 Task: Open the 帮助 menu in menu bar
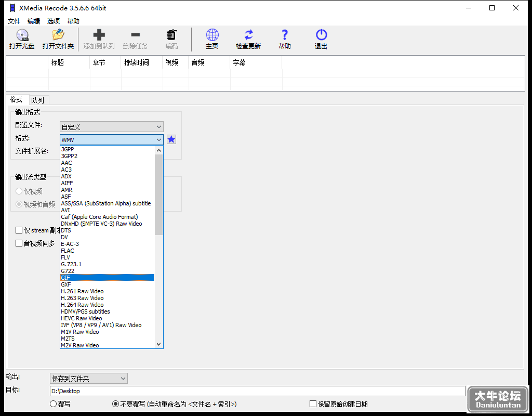tap(73, 21)
